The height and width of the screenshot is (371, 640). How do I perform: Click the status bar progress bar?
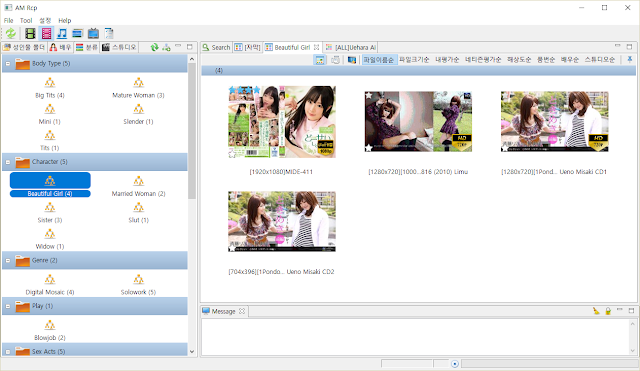pyautogui.click(x=549, y=363)
